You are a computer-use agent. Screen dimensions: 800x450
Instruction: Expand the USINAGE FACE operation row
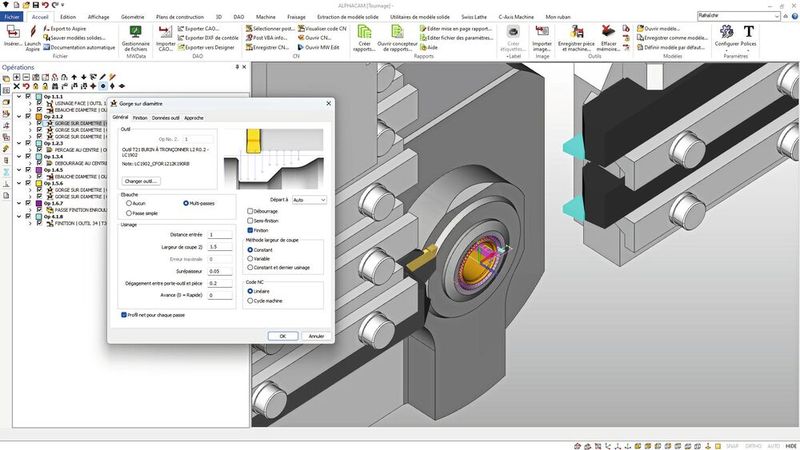[x=29, y=103]
